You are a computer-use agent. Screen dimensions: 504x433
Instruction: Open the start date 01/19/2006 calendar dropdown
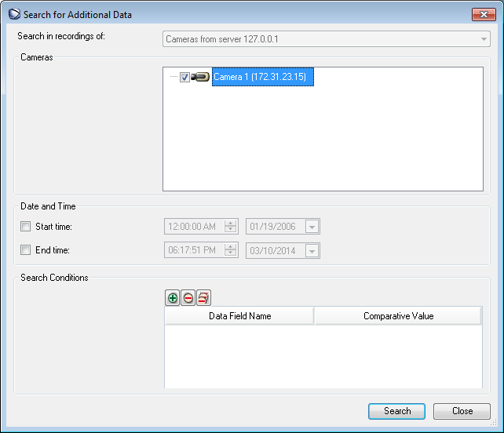coord(312,227)
